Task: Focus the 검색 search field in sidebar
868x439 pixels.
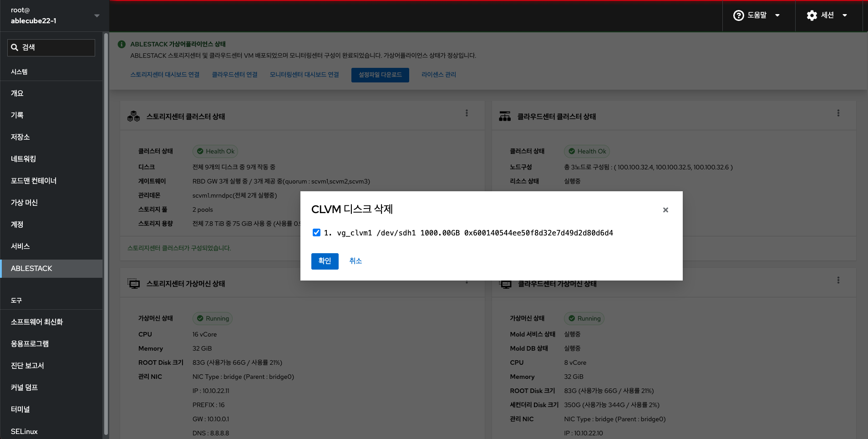Action: 51,47
